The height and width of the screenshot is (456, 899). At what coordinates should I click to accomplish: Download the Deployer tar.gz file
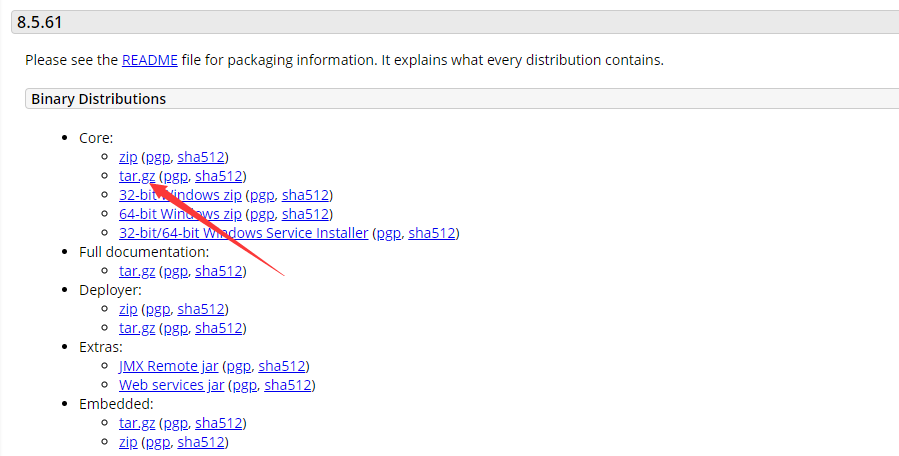pos(136,328)
